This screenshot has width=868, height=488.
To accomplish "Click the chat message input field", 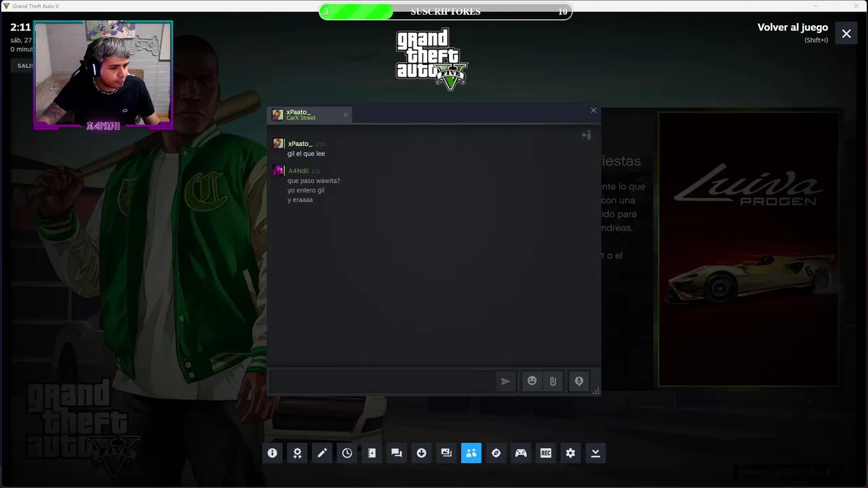I will [x=382, y=381].
